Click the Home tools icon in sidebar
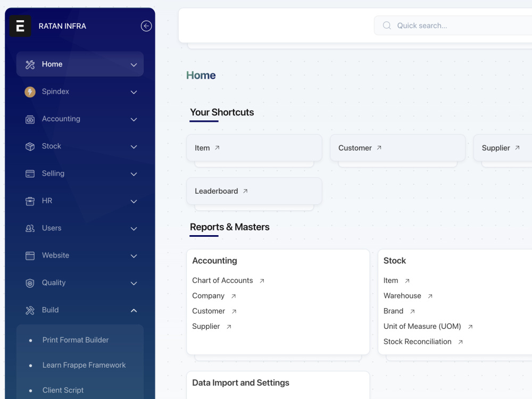Screen dimensions: 532x399 (x=30, y=64)
